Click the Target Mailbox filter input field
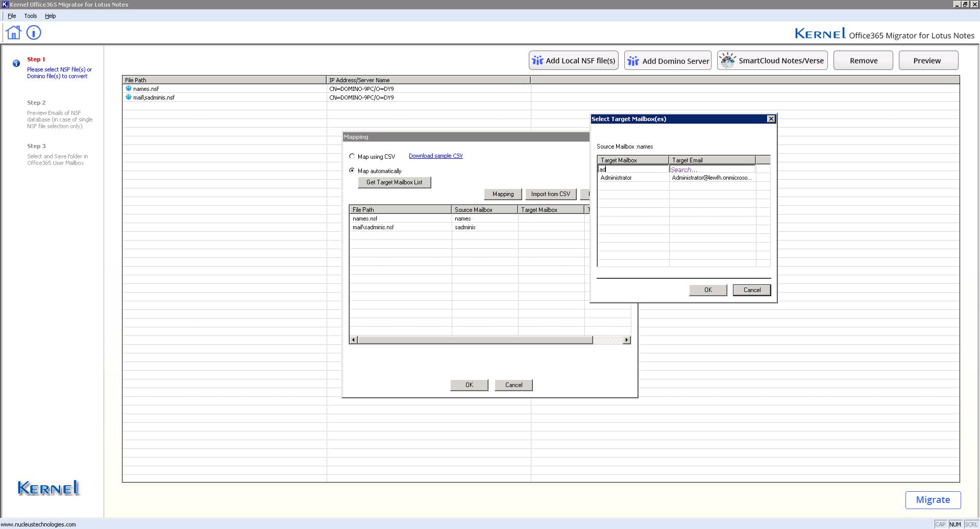980x529 pixels. pos(633,169)
